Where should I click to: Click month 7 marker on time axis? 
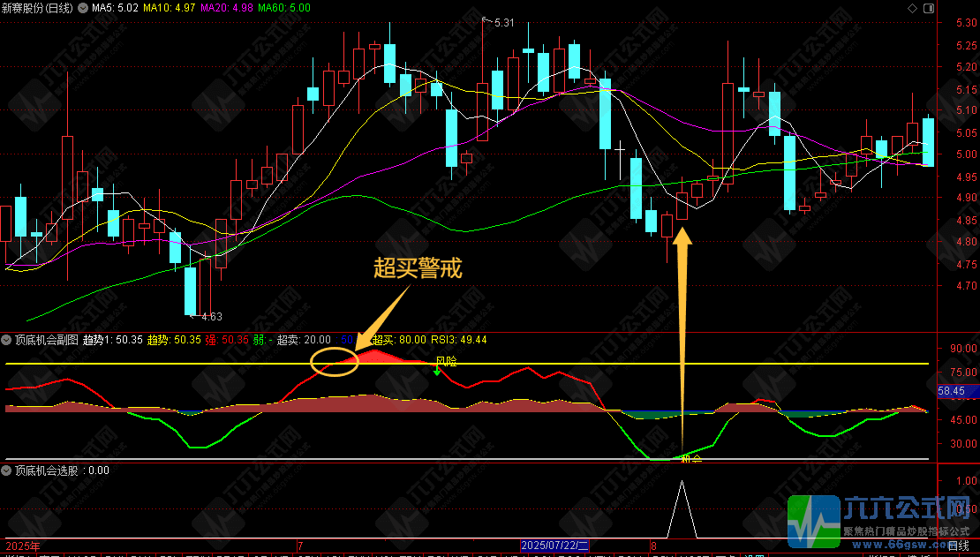[301, 546]
